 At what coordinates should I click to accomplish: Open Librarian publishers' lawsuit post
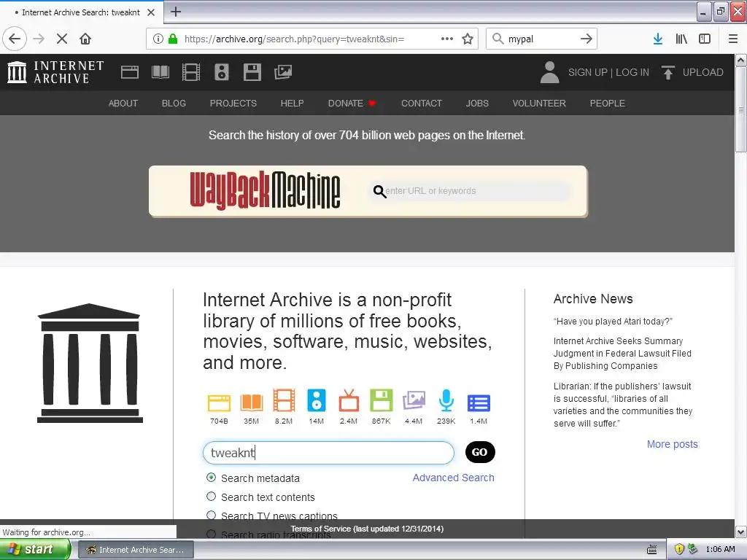[623, 405]
